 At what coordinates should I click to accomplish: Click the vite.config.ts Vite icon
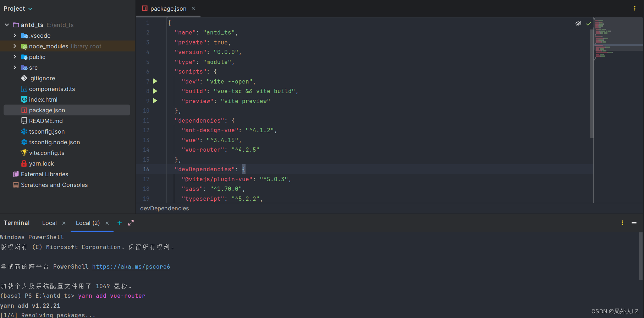tap(24, 153)
